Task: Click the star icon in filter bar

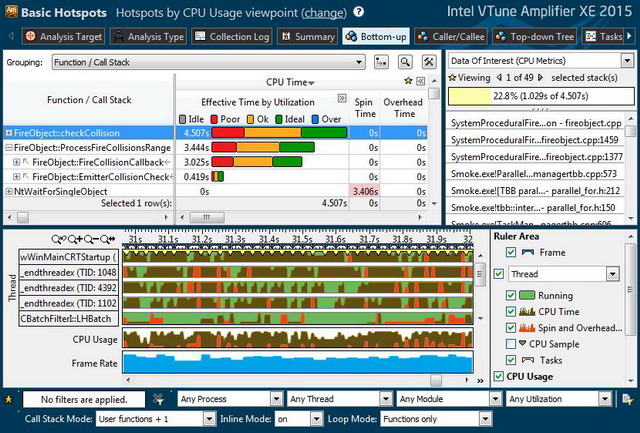Action: point(8,399)
